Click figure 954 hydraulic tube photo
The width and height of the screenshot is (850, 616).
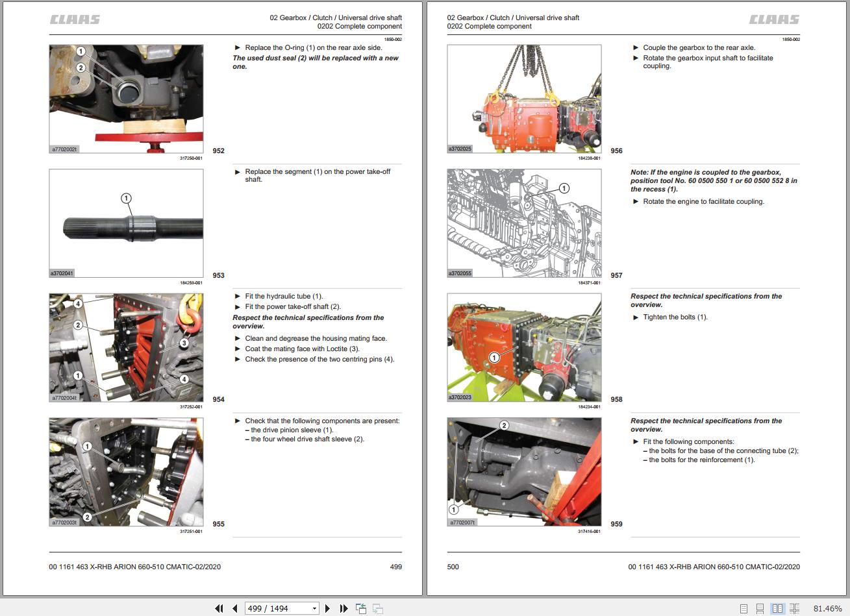(126, 347)
